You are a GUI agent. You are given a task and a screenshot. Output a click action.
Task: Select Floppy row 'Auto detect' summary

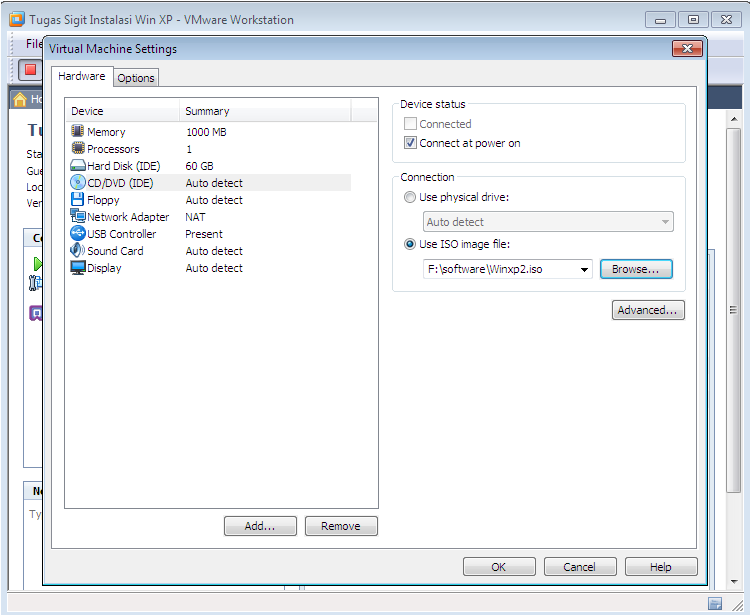point(214,200)
